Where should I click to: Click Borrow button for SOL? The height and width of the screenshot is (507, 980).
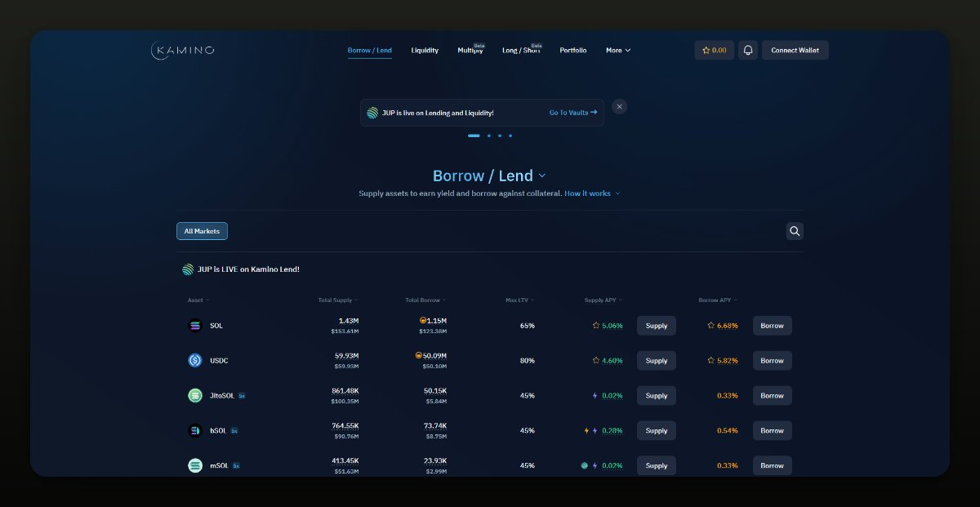pyautogui.click(x=773, y=326)
